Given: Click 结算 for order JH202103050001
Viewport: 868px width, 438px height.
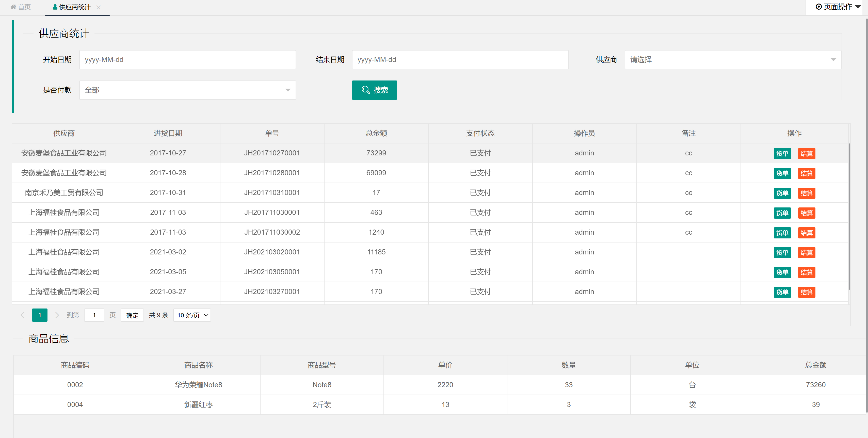Looking at the screenshot, I should tap(806, 272).
